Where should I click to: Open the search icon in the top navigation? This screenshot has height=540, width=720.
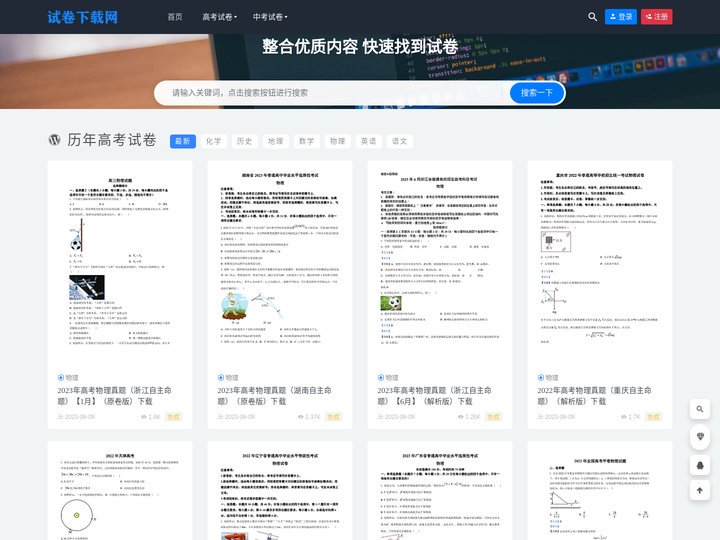tap(592, 17)
